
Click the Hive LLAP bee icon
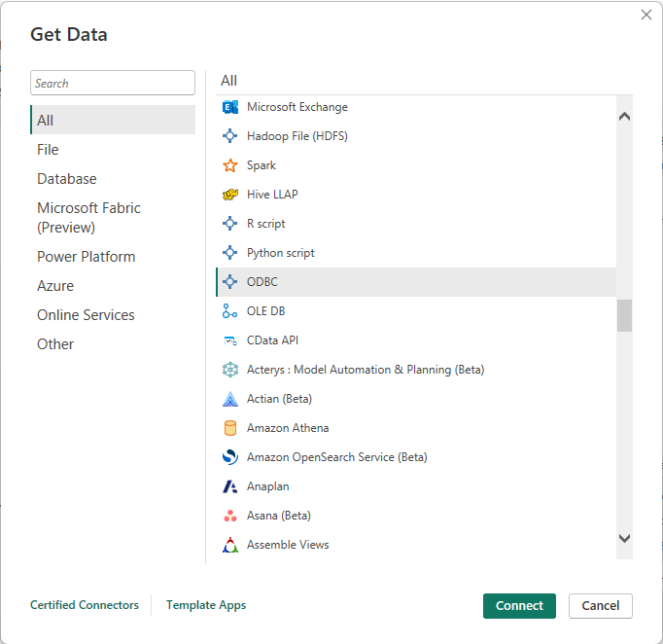[230, 195]
